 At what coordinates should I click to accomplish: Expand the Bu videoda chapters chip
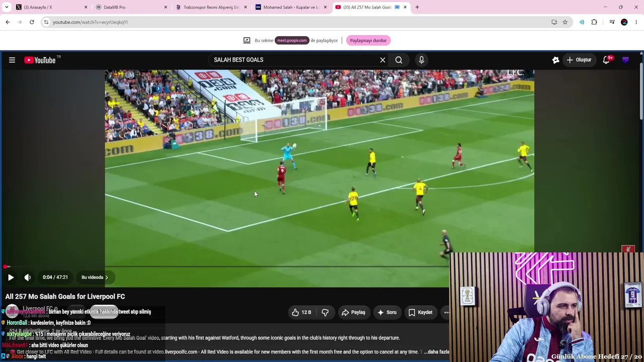click(x=95, y=277)
